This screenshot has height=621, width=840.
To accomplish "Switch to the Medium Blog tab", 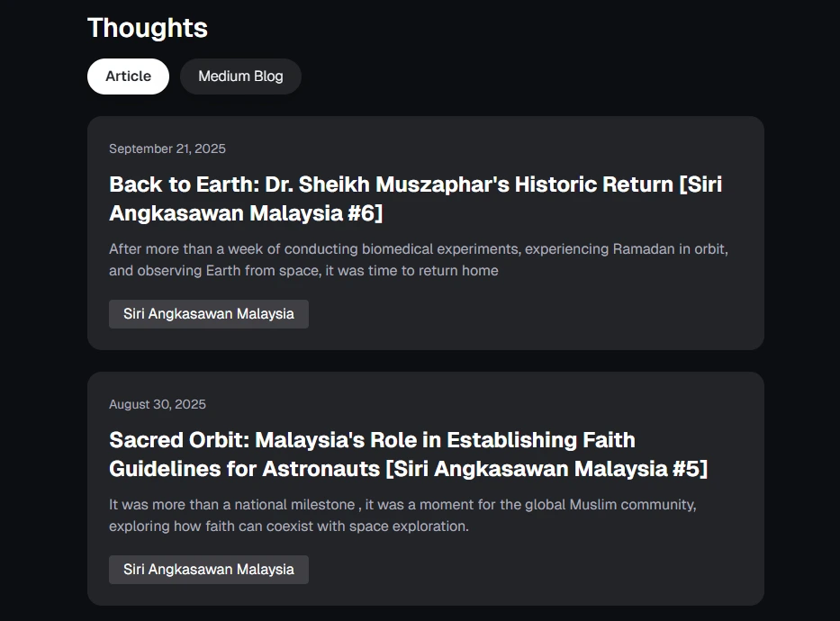I will pyautogui.click(x=240, y=76).
